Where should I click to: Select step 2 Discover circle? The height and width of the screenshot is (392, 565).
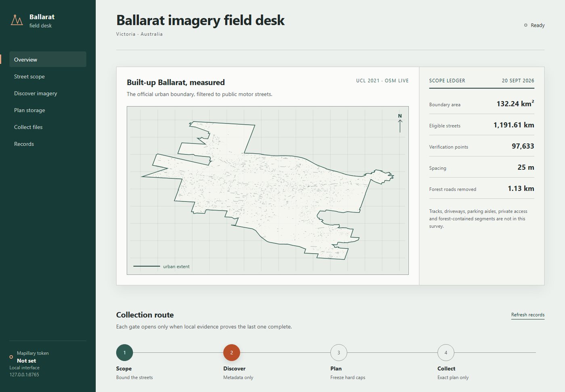coord(232,353)
